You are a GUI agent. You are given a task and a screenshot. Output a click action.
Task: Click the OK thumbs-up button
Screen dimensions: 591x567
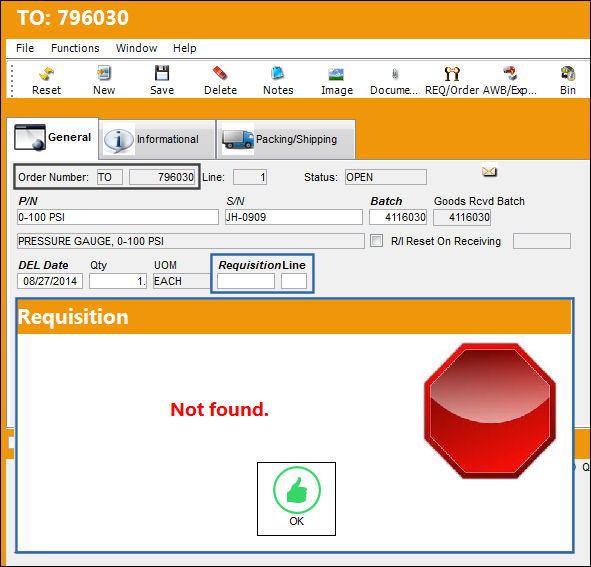click(x=296, y=499)
